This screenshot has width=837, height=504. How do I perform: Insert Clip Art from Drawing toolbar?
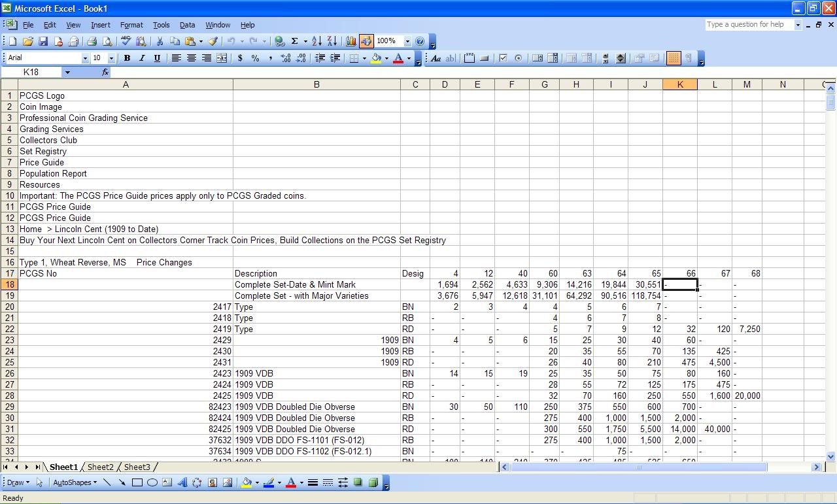[212, 483]
